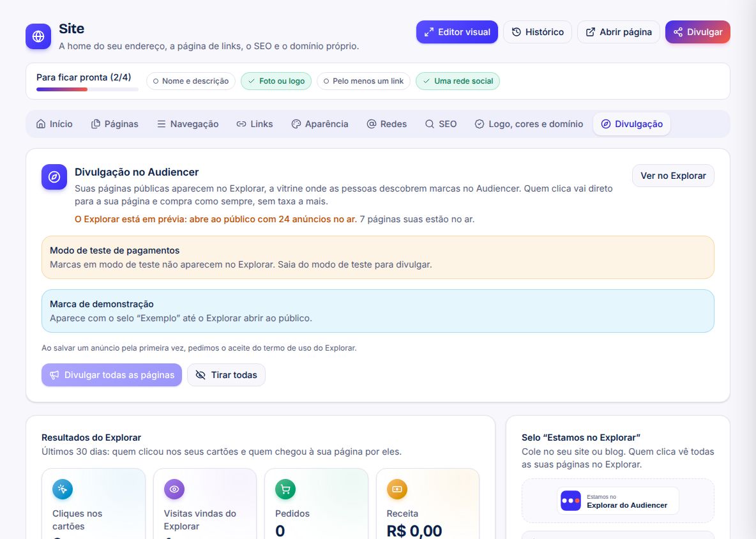Click the Foto ou logo checklist chip
Image resolution: width=756 pixels, height=539 pixels.
coord(276,81)
